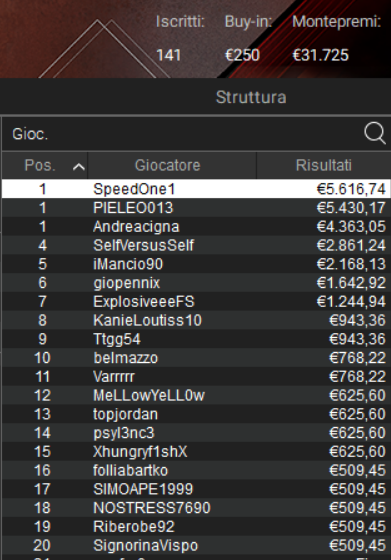Click the €31.725 Montepremi value
This screenshot has width=391, height=560.
coord(320,55)
